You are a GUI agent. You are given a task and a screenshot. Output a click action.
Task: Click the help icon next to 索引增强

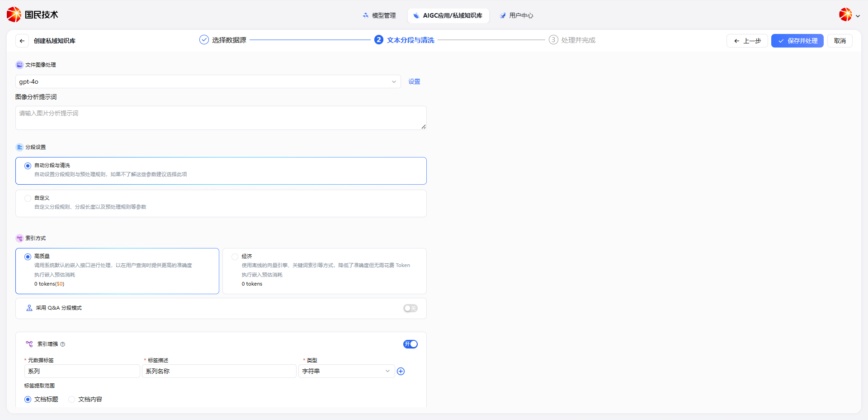[63, 344]
